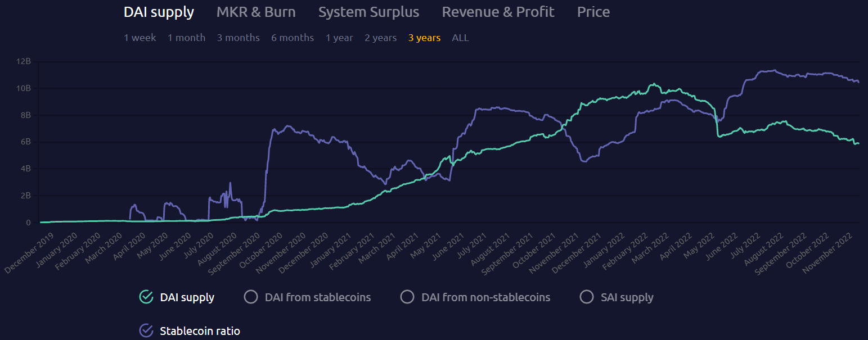Set time range to 2 years
868x340 pixels.
(x=380, y=38)
